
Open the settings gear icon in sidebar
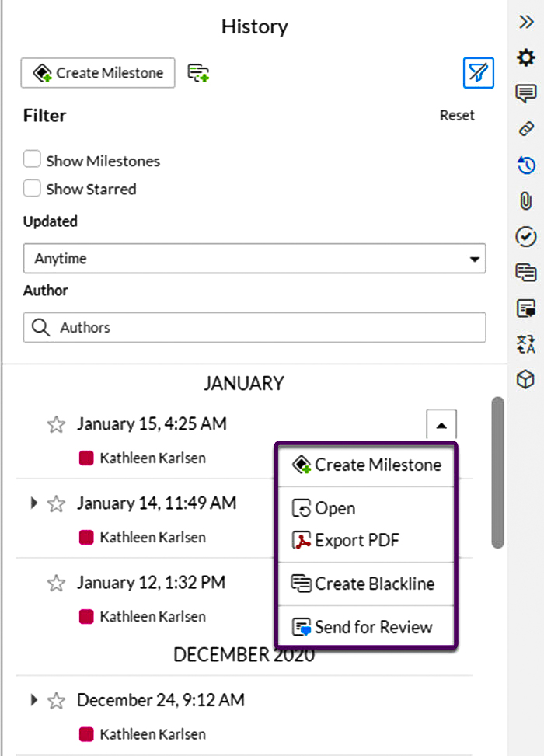coord(525,57)
